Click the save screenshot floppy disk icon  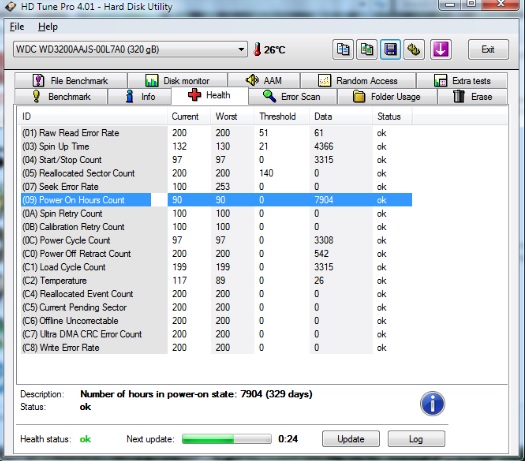(x=390, y=50)
